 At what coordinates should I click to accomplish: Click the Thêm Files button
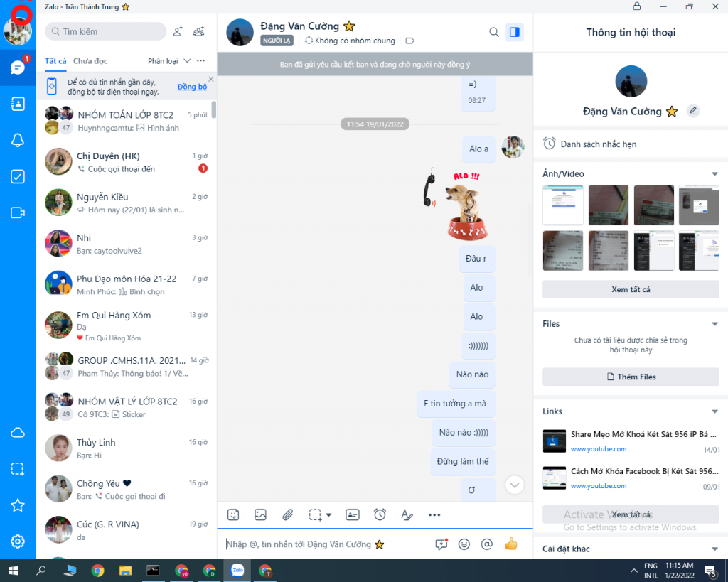click(x=631, y=377)
